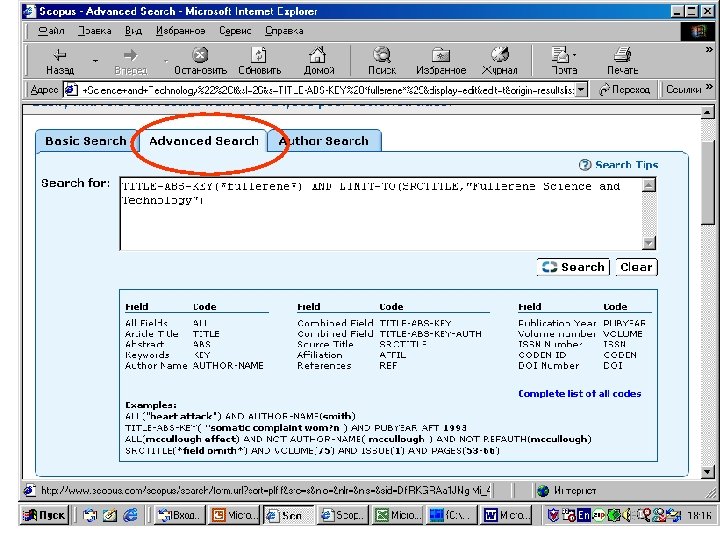Open the Назад history dropdown arrow
Viewport: 720px width, 540px height.
pyautogui.click(x=95, y=61)
